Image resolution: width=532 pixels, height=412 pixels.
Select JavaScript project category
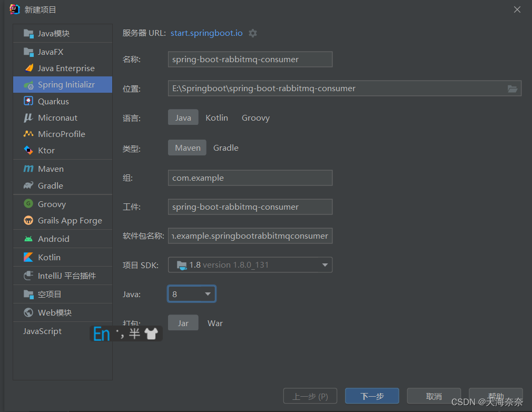[x=63, y=331]
